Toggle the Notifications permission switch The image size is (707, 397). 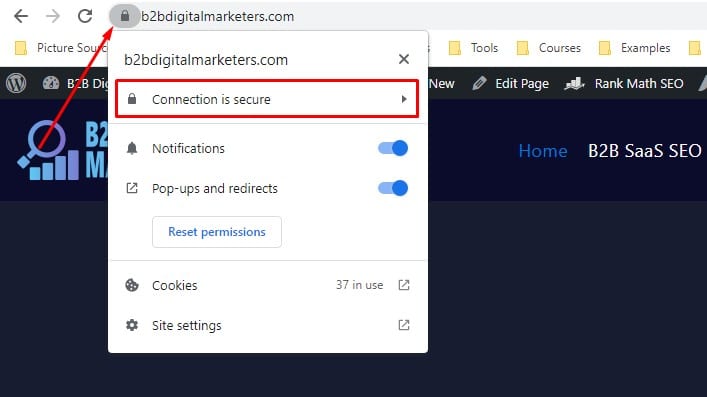(x=393, y=148)
